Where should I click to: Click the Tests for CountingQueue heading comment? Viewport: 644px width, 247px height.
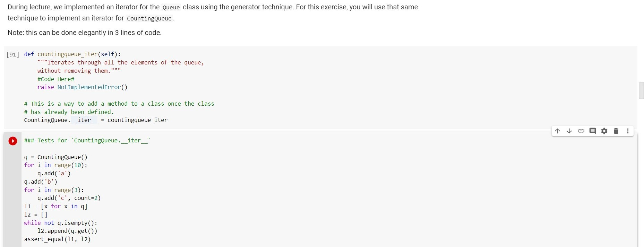pos(87,141)
